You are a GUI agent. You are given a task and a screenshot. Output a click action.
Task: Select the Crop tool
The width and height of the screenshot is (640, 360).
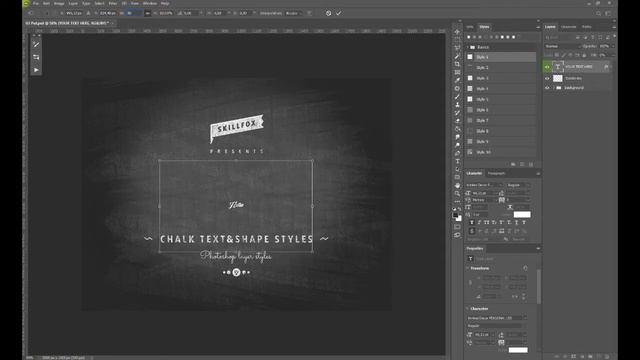pyautogui.click(x=457, y=64)
